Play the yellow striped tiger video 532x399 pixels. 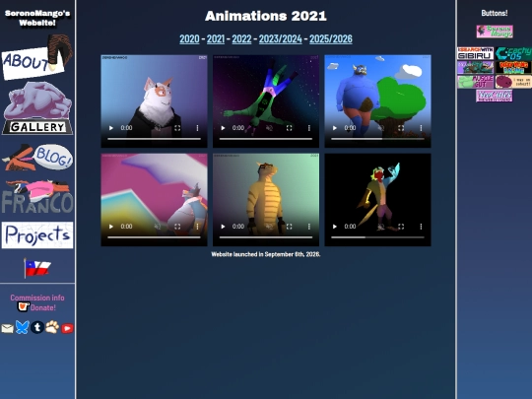[x=223, y=227]
